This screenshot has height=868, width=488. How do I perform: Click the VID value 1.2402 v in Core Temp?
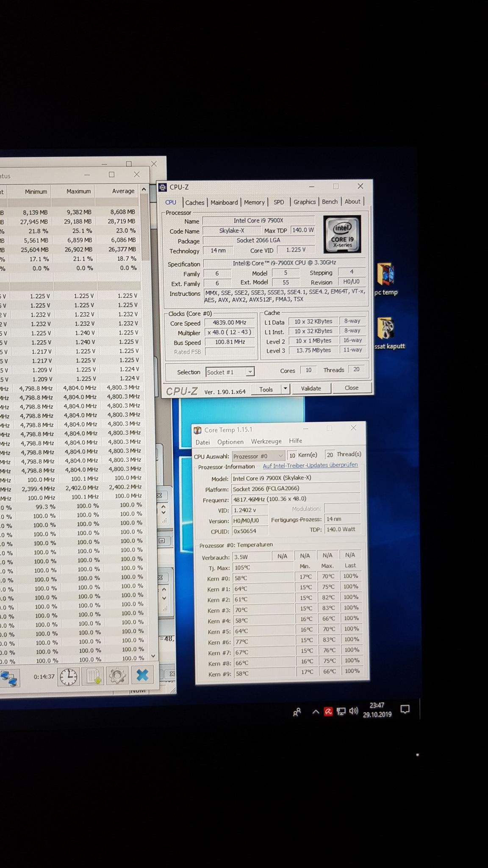250,510
